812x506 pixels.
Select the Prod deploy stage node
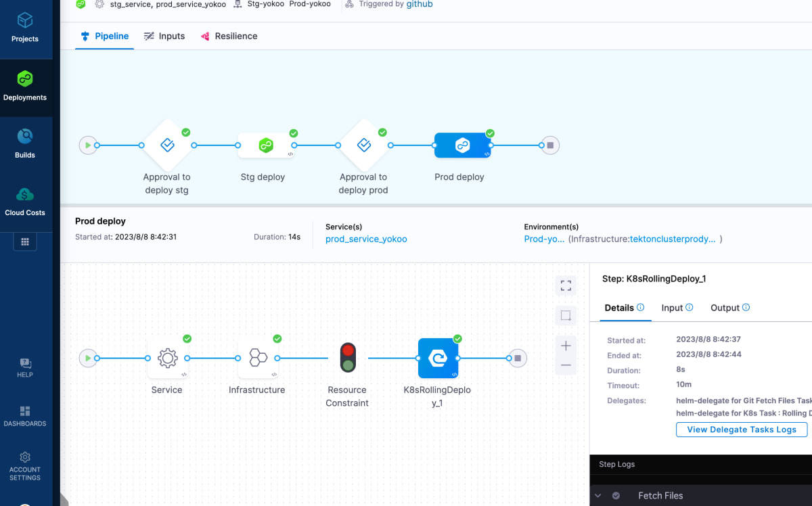click(462, 145)
